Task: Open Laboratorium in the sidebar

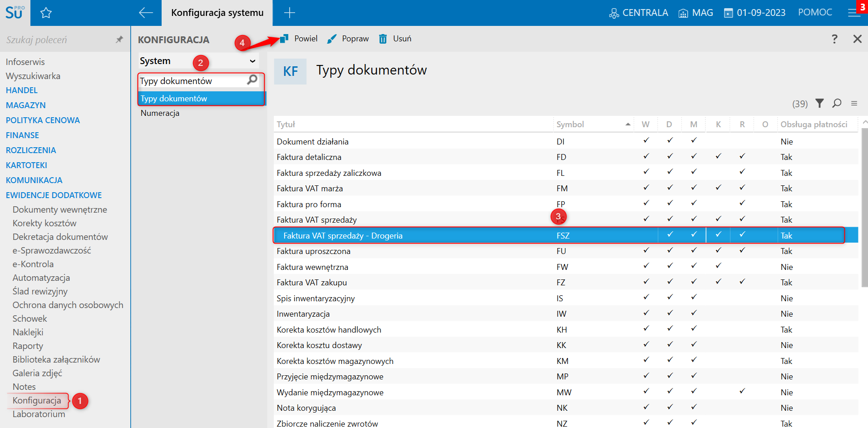Action: coord(39,414)
